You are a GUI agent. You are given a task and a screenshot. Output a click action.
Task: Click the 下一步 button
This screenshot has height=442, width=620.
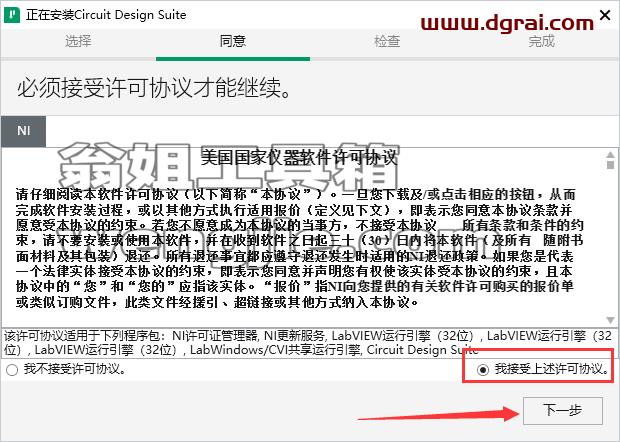[563, 410]
